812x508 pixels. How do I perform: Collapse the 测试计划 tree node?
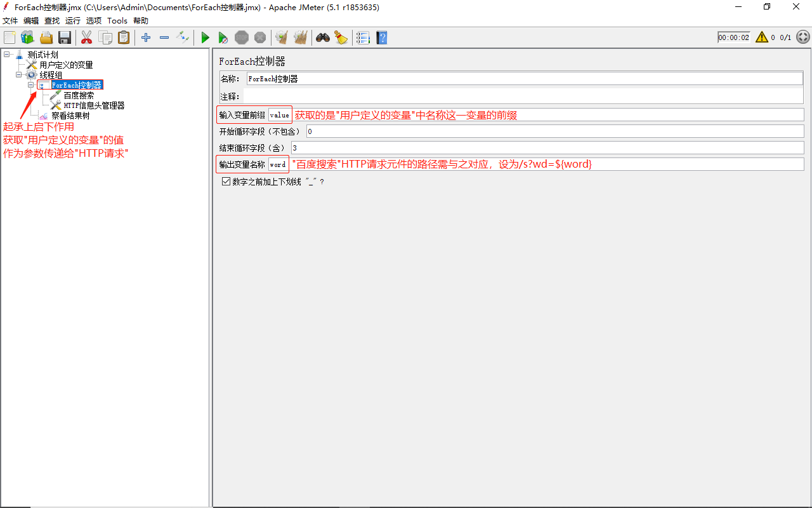tap(6, 55)
